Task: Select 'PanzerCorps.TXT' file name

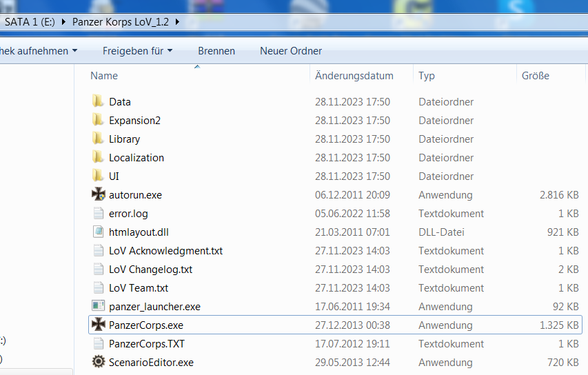Action: point(147,344)
